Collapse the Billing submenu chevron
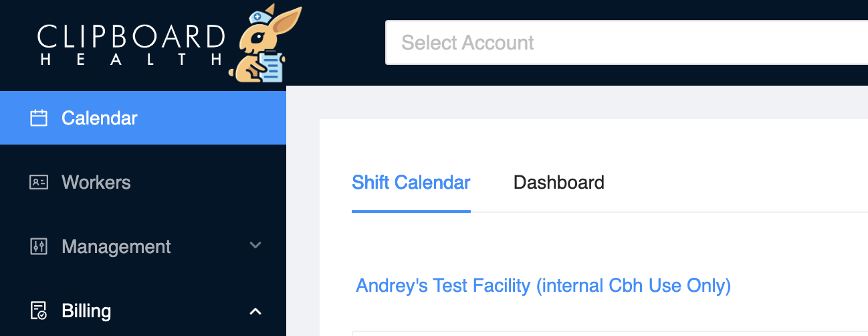868x336 pixels. tap(255, 311)
